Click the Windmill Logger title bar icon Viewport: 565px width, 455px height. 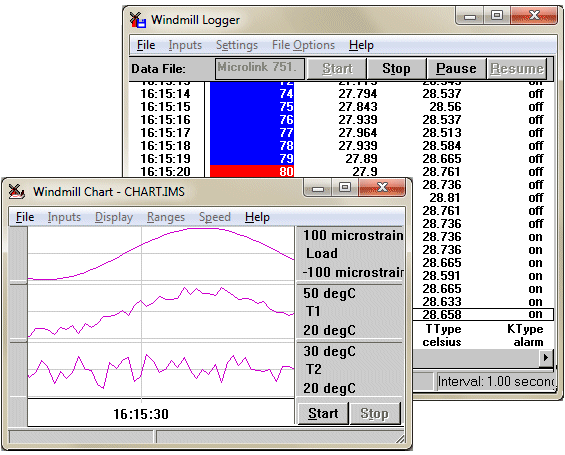point(138,19)
